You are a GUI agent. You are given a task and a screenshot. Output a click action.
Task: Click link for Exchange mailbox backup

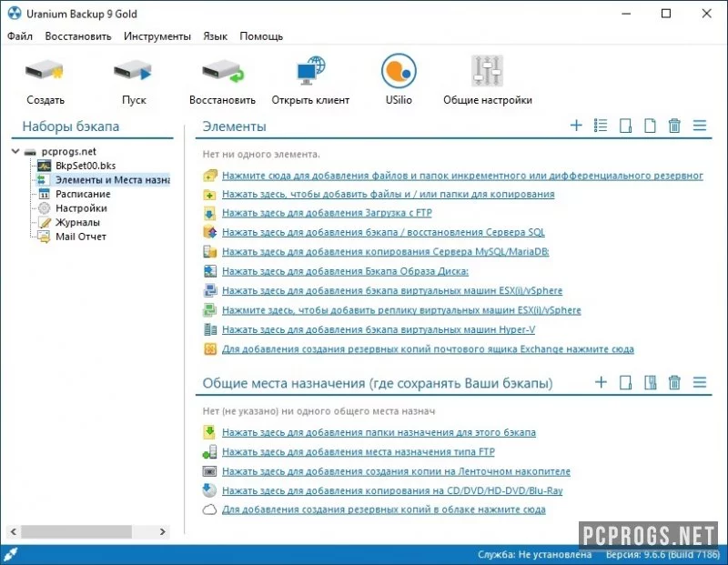click(x=428, y=349)
